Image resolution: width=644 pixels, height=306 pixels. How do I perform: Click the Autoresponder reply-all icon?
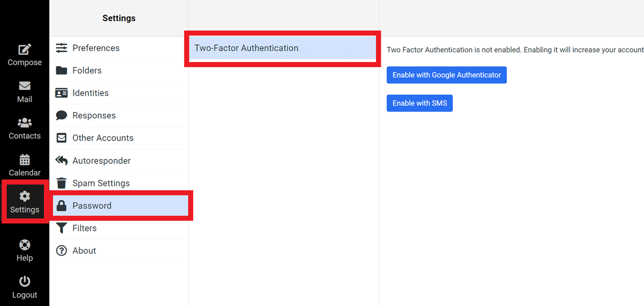(x=62, y=161)
